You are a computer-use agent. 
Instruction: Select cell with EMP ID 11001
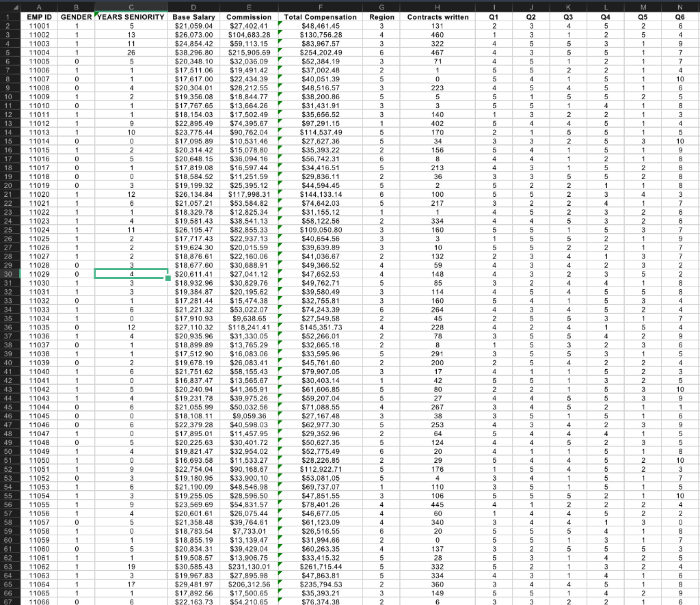click(x=39, y=26)
